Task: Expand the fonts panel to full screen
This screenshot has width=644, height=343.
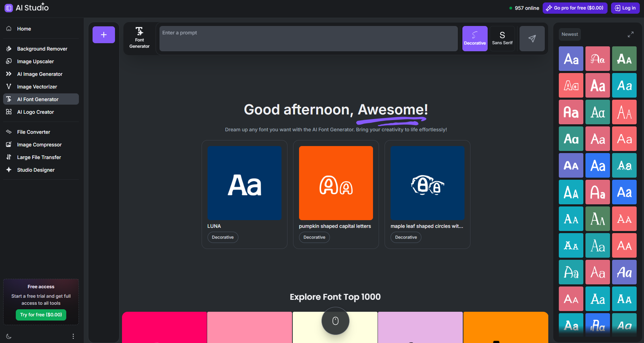Action: [x=630, y=34]
